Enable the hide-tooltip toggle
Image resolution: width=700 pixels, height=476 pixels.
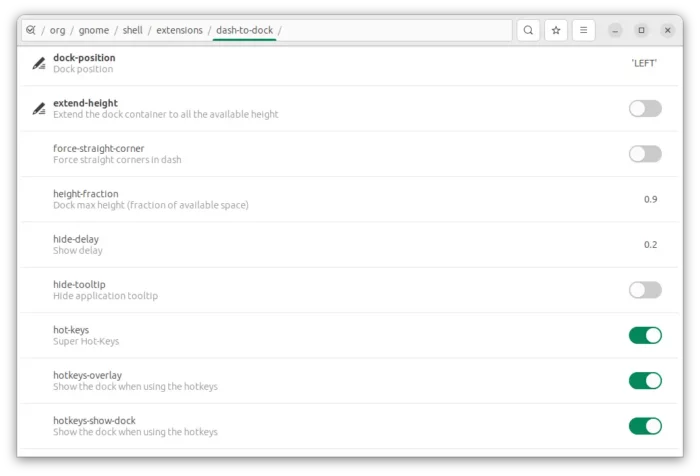(645, 290)
